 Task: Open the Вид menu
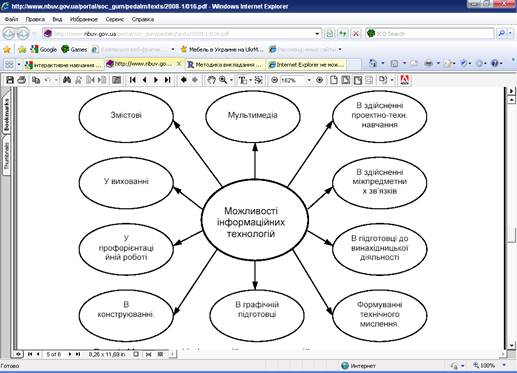click(x=57, y=19)
